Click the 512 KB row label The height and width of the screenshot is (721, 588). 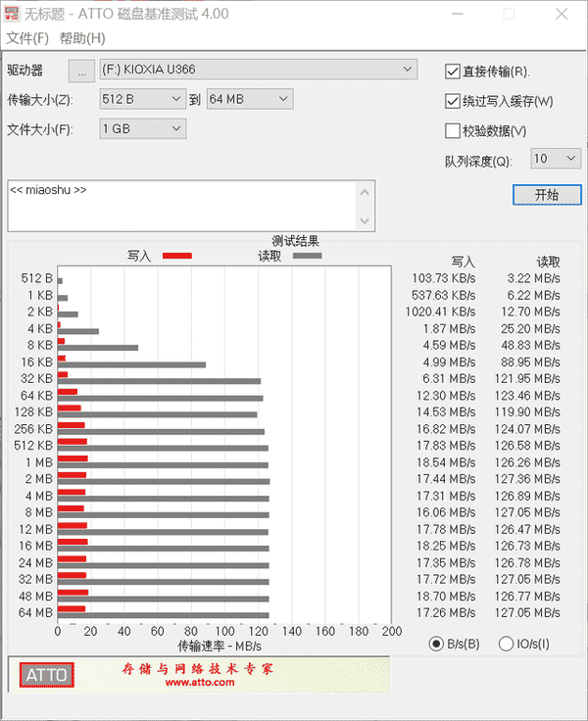click(33, 446)
